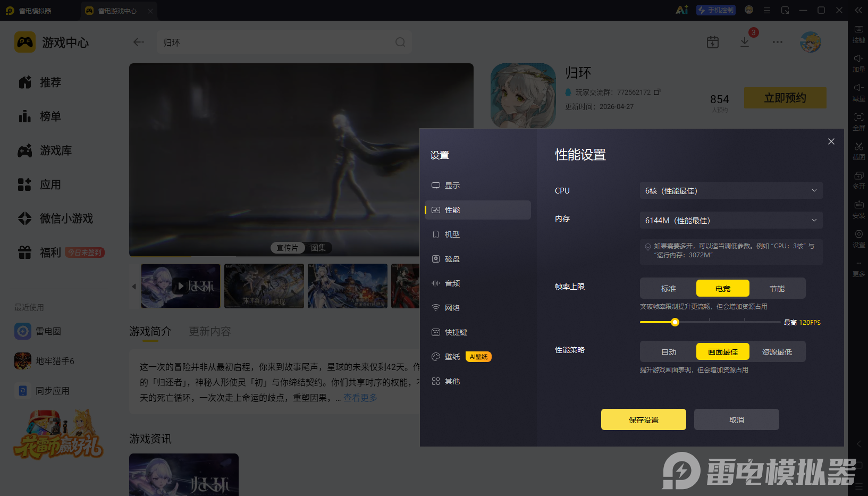
Task: Click the frame rate slider handle
Action: click(675, 322)
